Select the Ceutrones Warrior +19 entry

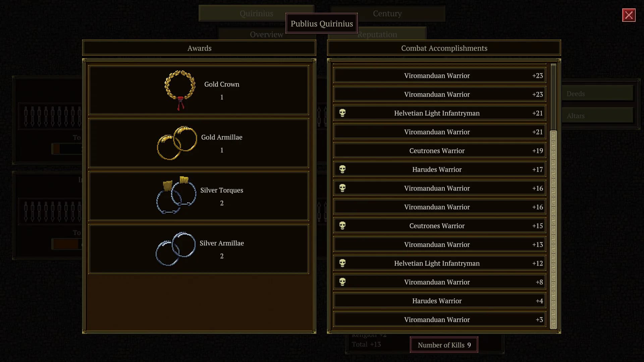click(x=440, y=150)
